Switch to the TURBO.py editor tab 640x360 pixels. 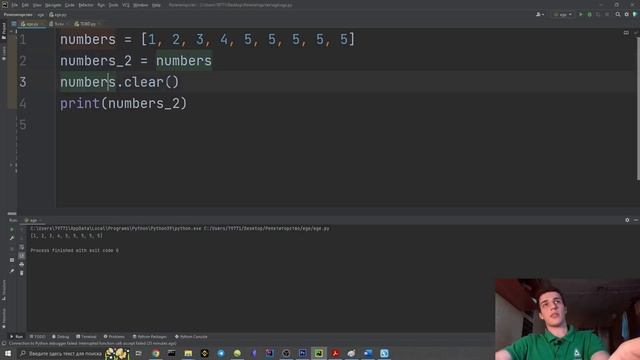pos(87,24)
